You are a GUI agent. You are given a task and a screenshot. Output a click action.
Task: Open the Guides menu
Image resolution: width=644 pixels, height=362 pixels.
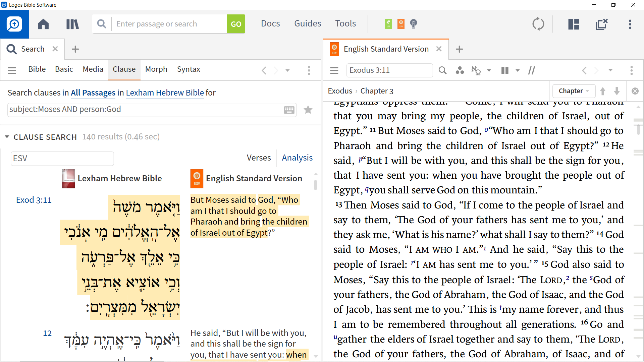pyautogui.click(x=308, y=23)
